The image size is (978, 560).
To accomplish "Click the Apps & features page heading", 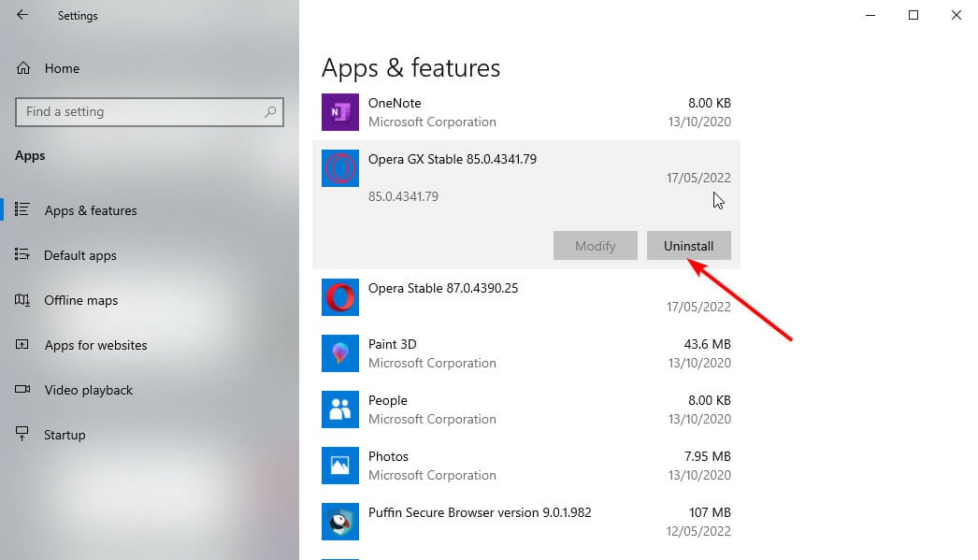I will (x=410, y=68).
